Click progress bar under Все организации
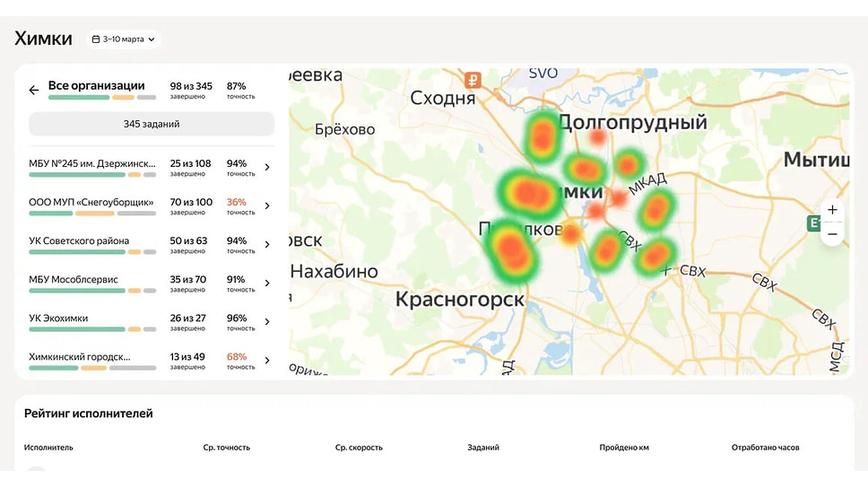 pos(102,98)
